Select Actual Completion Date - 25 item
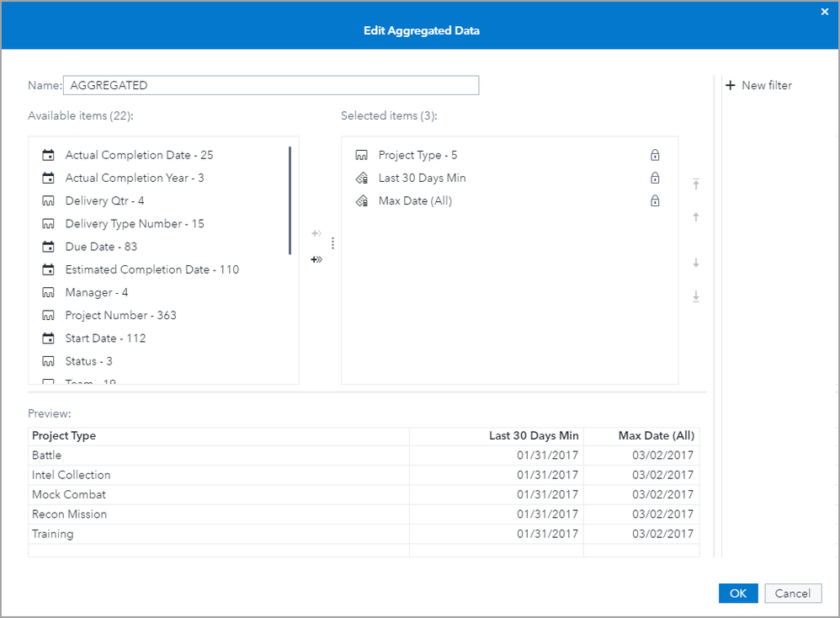Screen dimensions: 840x618 (x=139, y=155)
